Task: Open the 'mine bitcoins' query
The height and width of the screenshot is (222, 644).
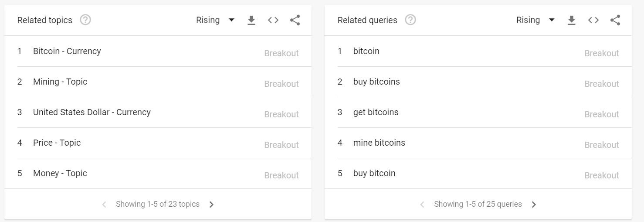Action: 379,143
